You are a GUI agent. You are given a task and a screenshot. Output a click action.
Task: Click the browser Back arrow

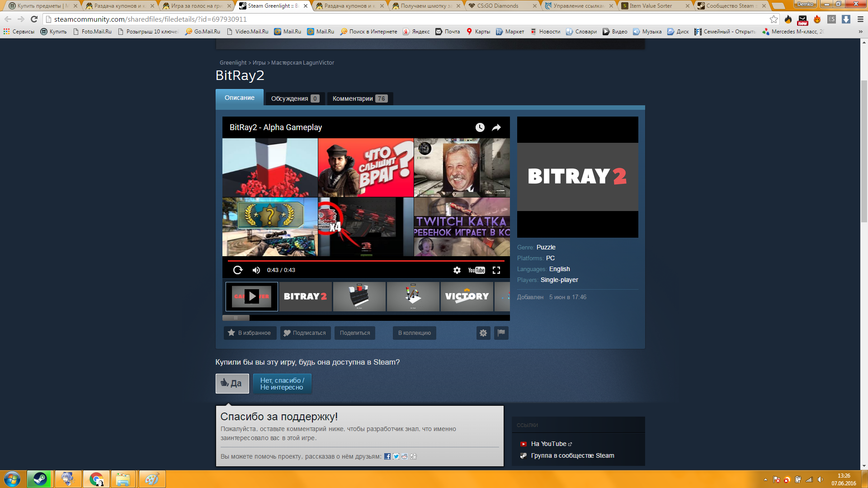8,19
